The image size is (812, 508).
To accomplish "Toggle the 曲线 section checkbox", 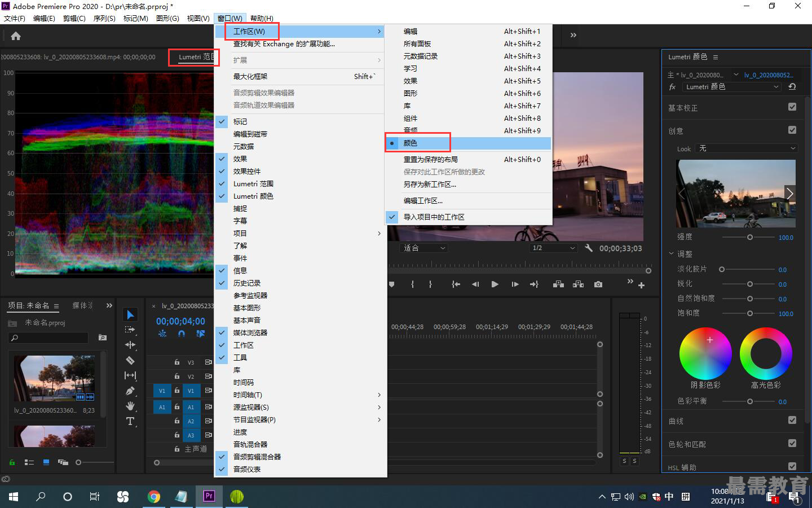I will coord(792,420).
